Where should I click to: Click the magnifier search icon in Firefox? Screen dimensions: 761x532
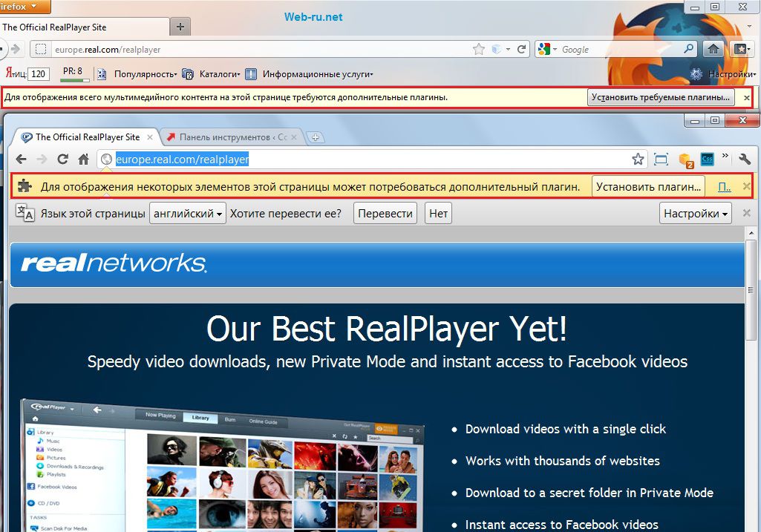pyautogui.click(x=689, y=49)
